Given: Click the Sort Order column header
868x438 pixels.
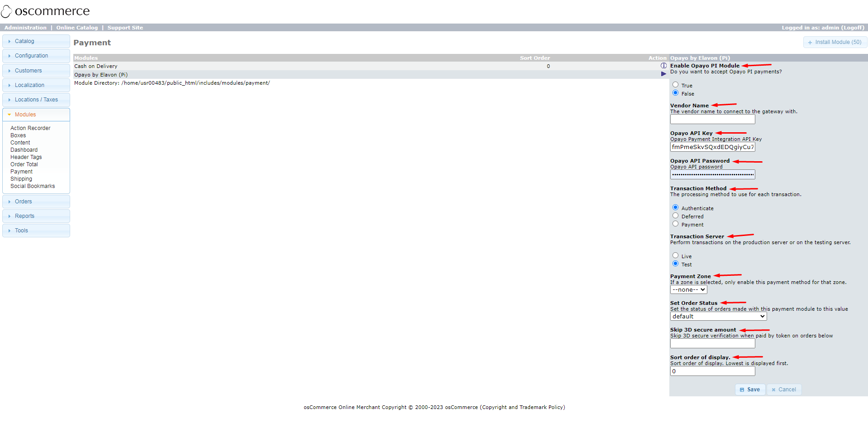Looking at the screenshot, I should [535, 58].
